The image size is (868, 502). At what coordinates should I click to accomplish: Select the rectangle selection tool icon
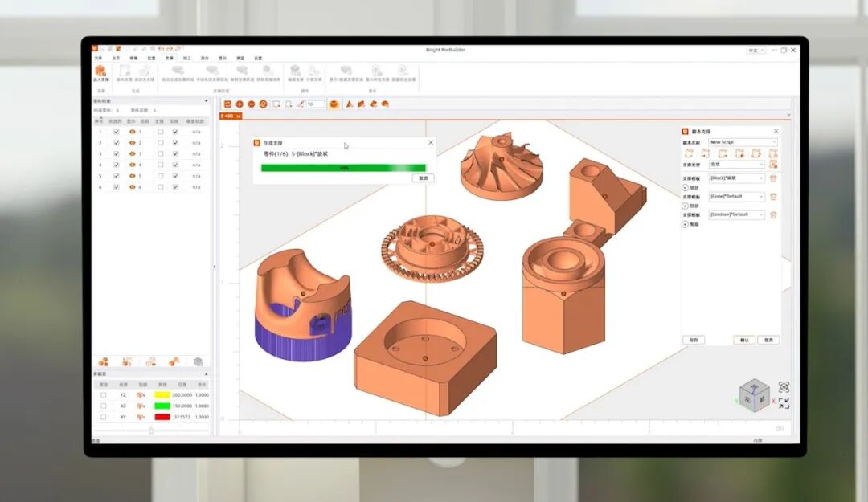276,104
